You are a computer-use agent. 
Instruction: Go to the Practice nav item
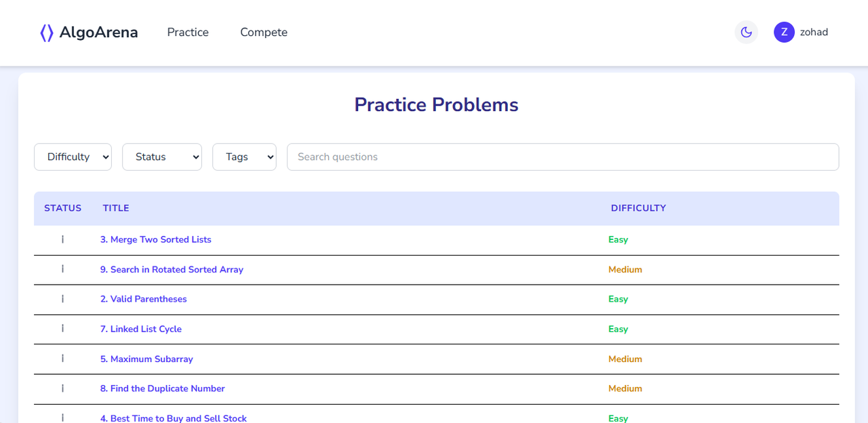pos(188,33)
